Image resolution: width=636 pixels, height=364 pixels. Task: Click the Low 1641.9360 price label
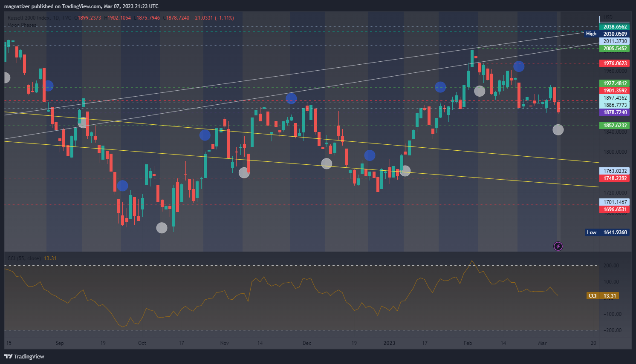click(607, 232)
